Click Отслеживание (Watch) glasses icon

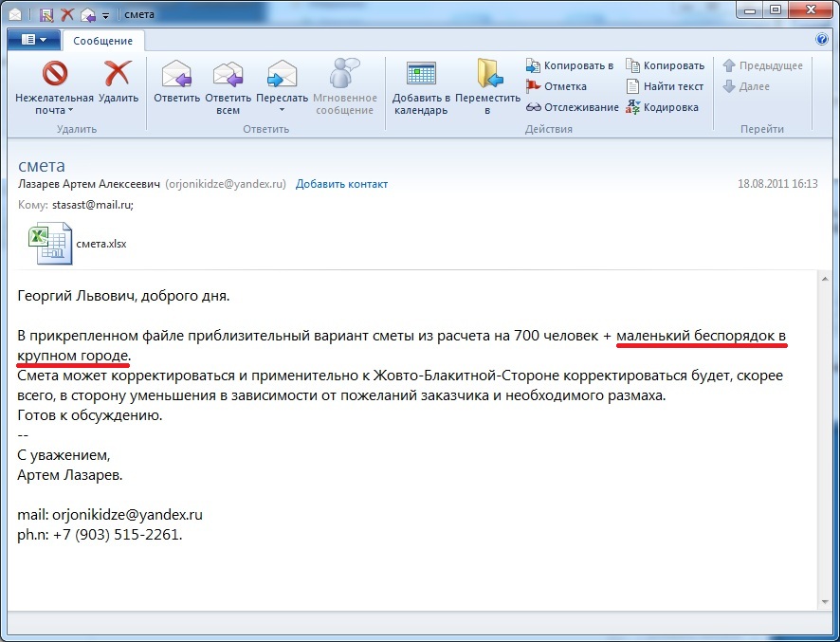click(x=572, y=107)
